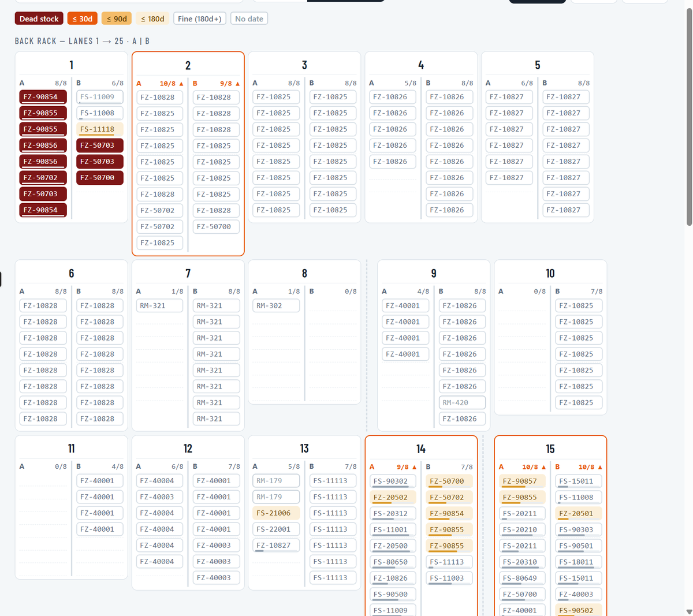Select pallet FS-11001 in lane 14 side A
Image resolution: width=693 pixels, height=616 pixels.
[393, 529]
